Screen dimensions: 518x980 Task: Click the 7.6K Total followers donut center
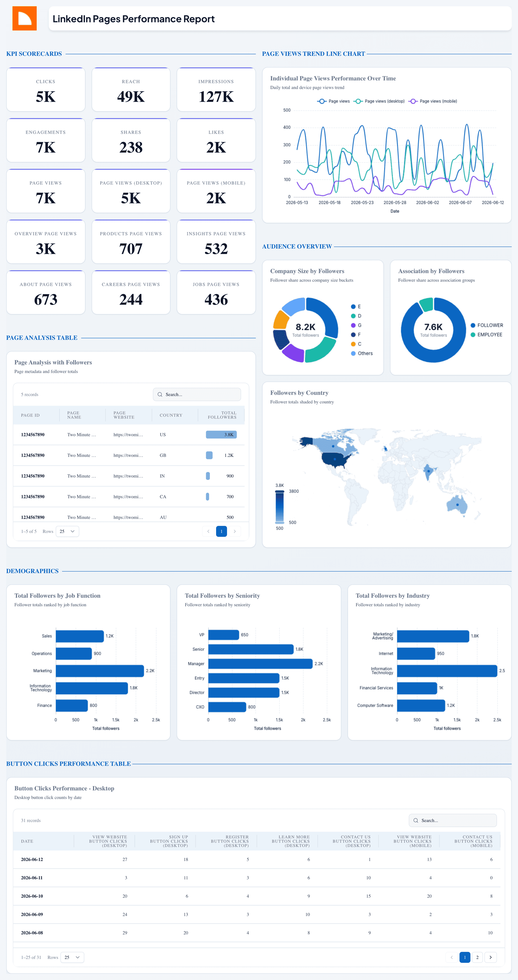click(434, 330)
